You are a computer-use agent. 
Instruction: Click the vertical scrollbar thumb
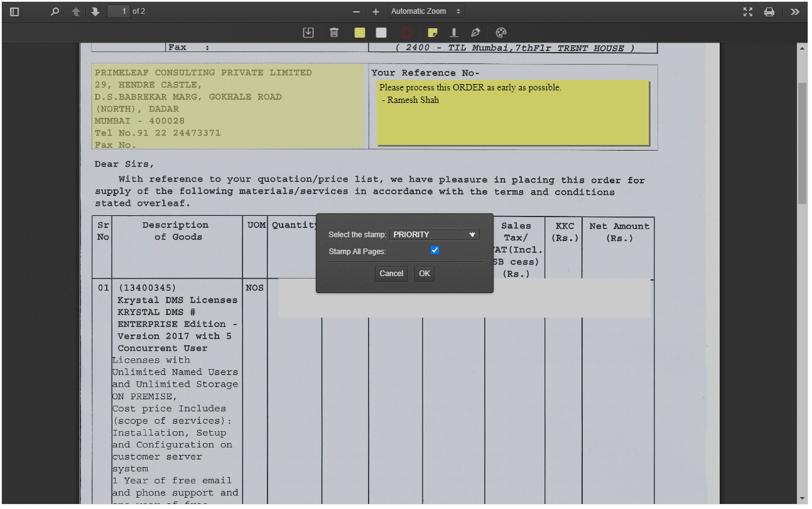[x=802, y=142]
